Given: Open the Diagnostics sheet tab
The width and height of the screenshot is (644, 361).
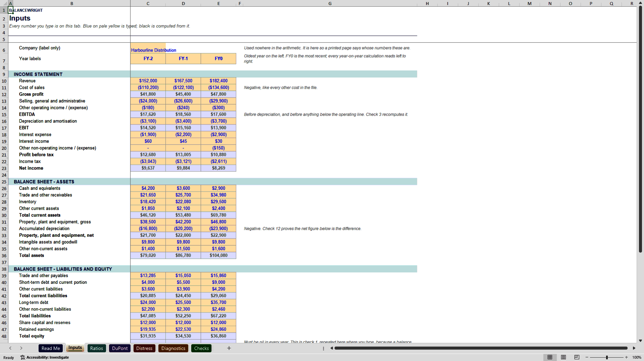Looking at the screenshot, I should point(173,348).
